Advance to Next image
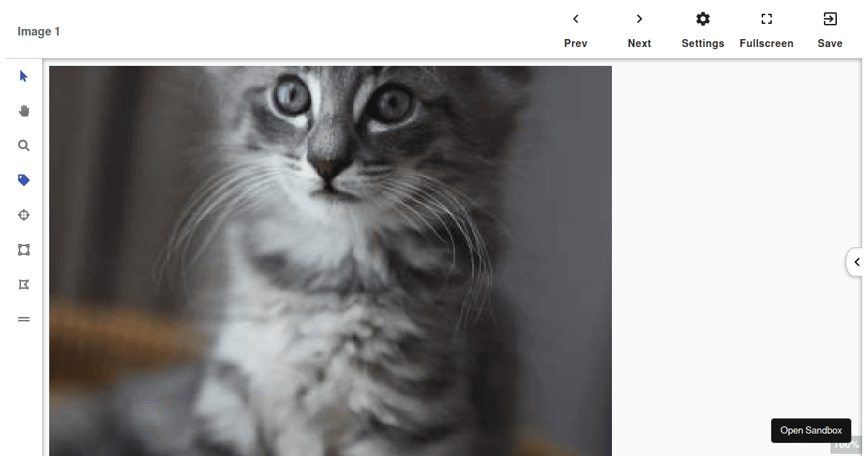 tap(639, 30)
